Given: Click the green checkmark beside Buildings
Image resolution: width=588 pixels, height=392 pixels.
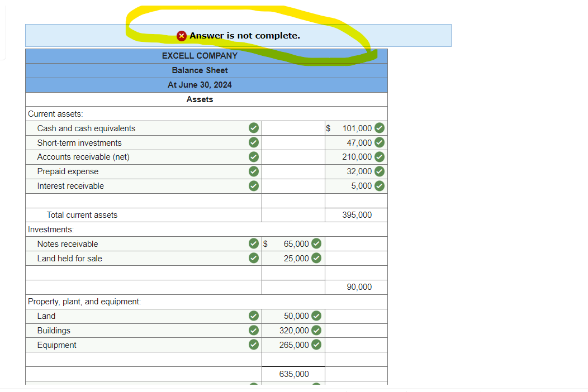Looking at the screenshot, I should pos(253,330).
